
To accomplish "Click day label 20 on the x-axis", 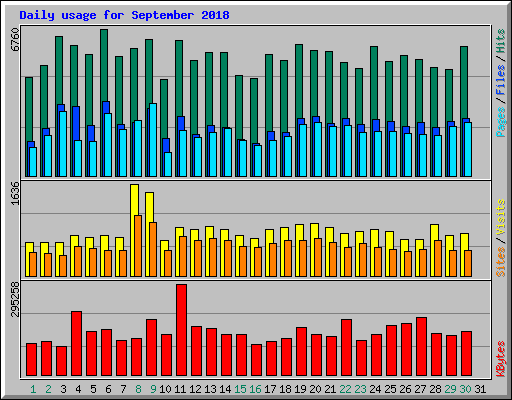I will [x=315, y=389].
